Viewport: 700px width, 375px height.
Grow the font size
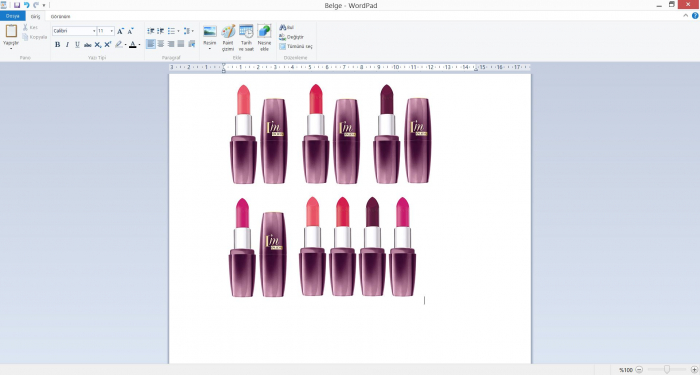pyautogui.click(x=120, y=31)
